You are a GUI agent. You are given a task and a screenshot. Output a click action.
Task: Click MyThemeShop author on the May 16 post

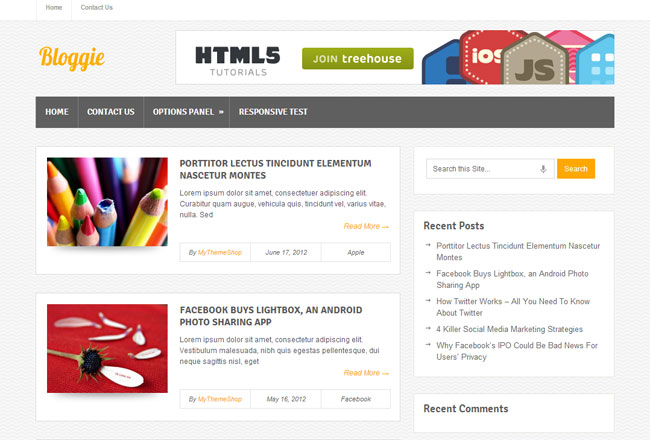[220, 399]
